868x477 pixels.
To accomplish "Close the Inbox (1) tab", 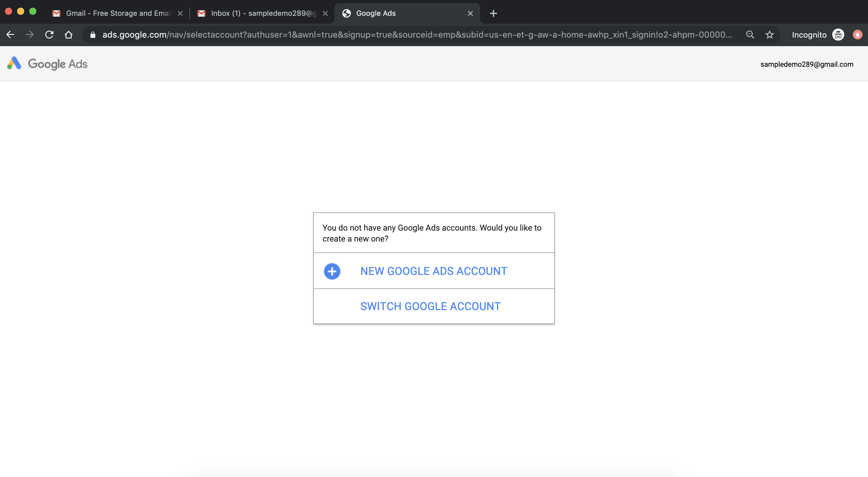I will 325,13.
